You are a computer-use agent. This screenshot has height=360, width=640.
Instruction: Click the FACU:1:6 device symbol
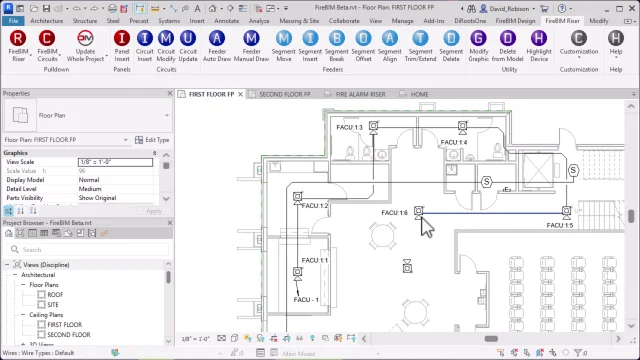click(418, 211)
